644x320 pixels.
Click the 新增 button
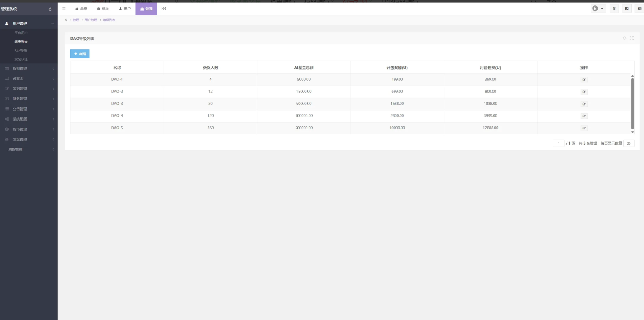click(x=80, y=54)
